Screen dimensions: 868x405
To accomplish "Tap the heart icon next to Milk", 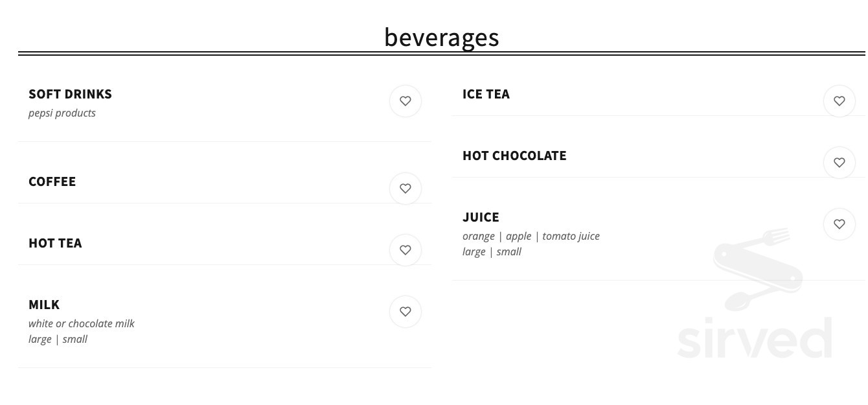I will coord(405,312).
